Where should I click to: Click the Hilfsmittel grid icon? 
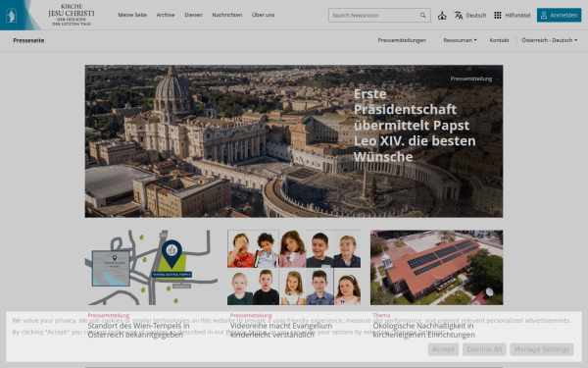(497, 16)
